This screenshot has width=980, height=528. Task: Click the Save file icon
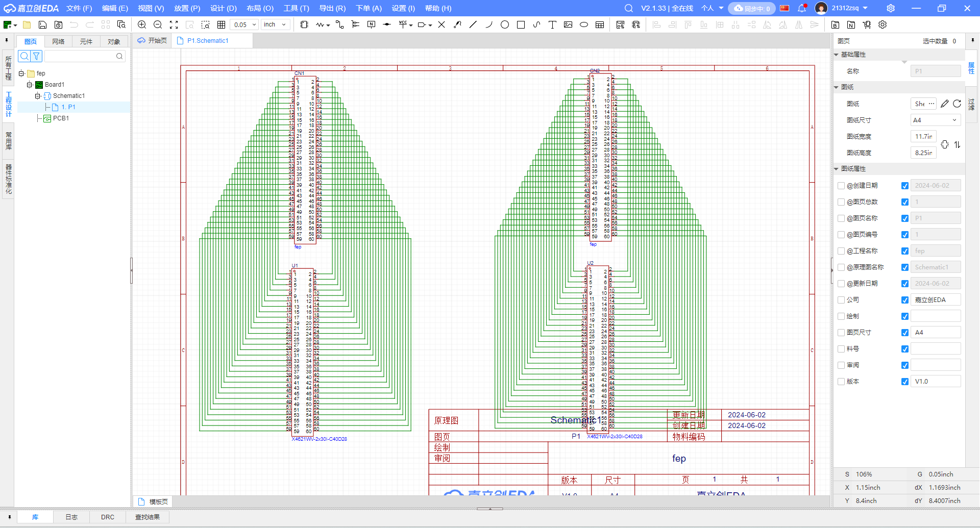[x=43, y=24]
